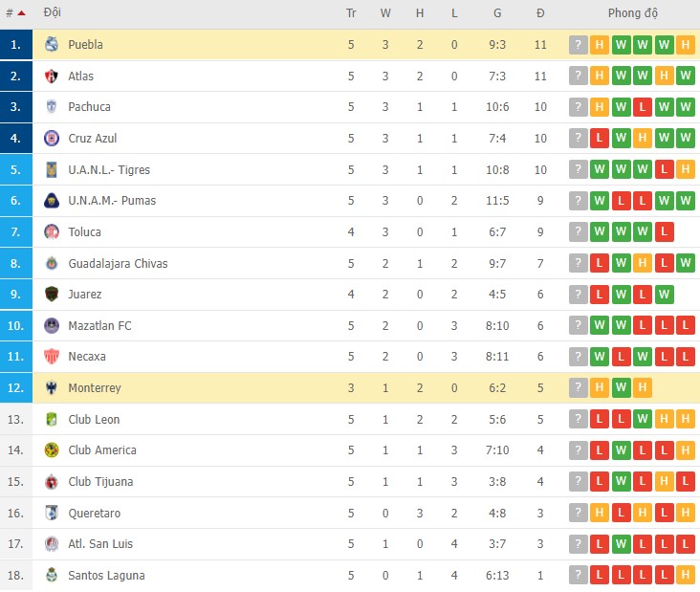Click the Puebla team crest icon
700x592 pixels.
click(52, 45)
